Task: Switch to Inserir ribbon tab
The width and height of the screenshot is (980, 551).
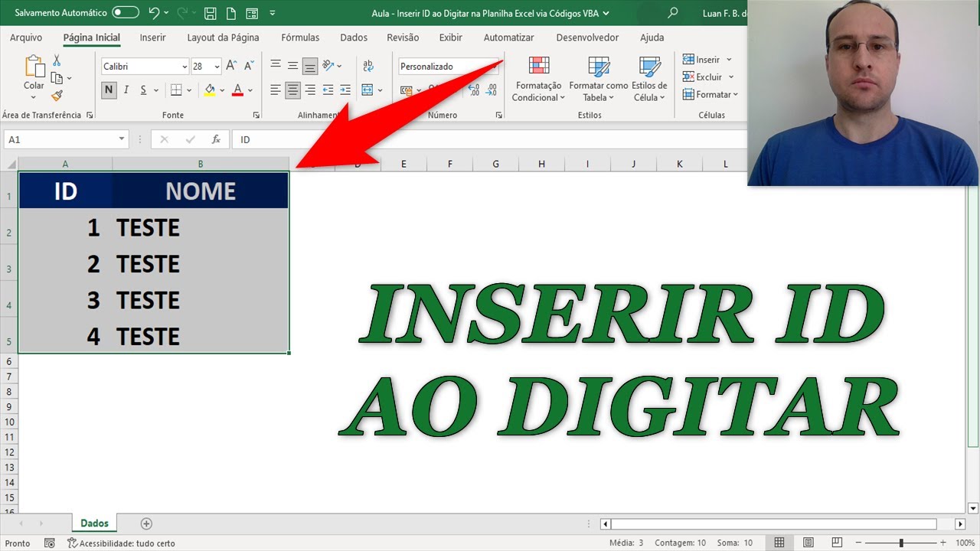Action: 153,37
